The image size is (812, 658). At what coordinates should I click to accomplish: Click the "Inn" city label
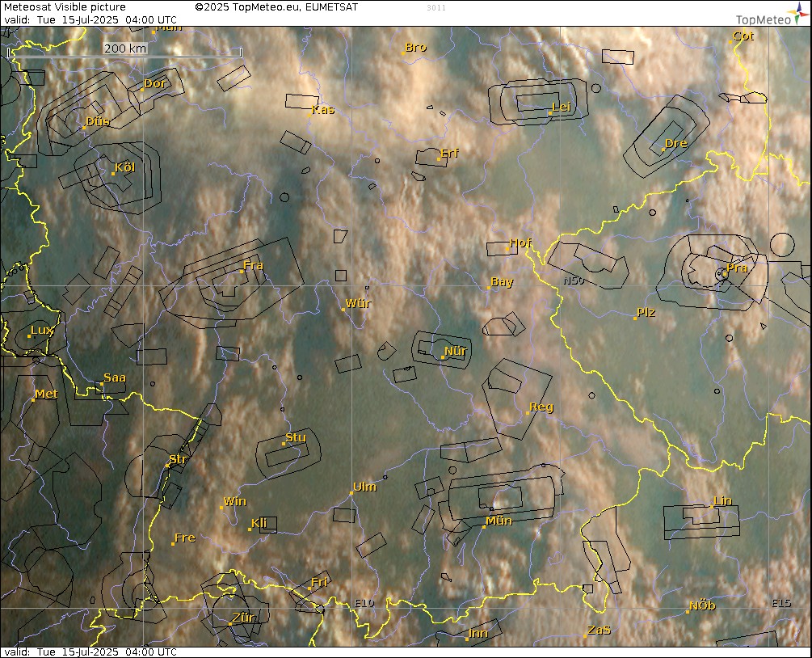[x=478, y=633]
